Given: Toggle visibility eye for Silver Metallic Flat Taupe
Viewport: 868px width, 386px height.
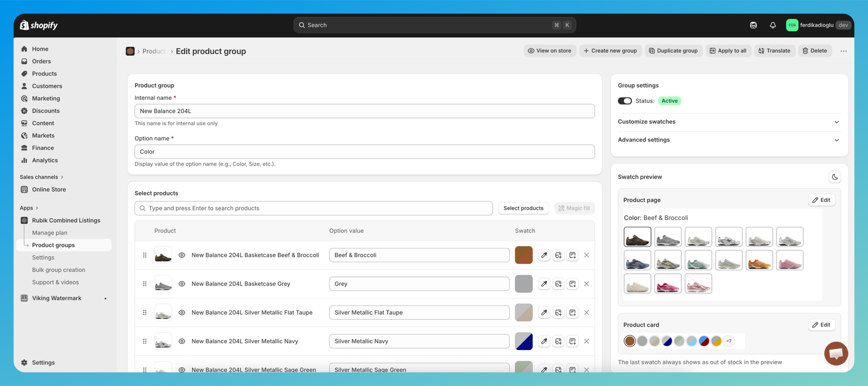Looking at the screenshot, I should (x=182, y=313).
